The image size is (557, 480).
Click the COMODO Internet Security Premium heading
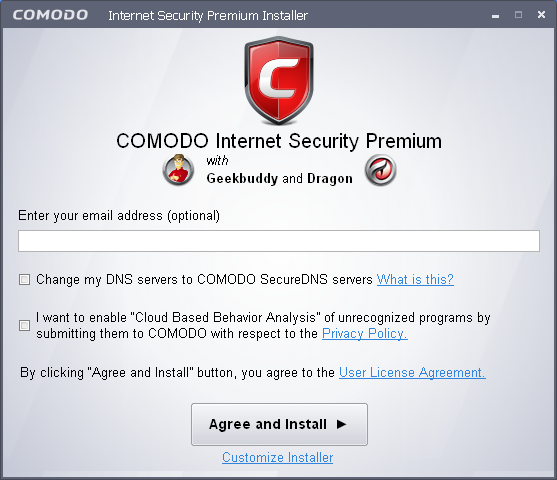279,141
